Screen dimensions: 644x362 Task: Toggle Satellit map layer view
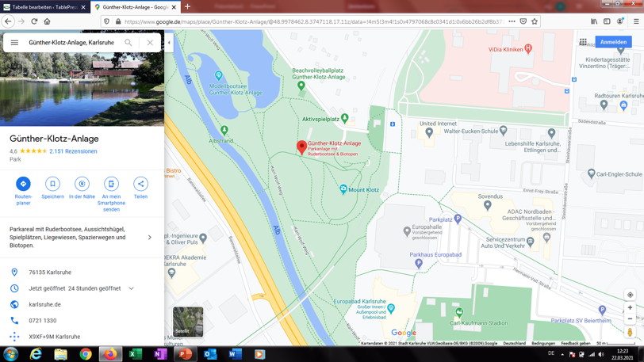tap(188, 322)
